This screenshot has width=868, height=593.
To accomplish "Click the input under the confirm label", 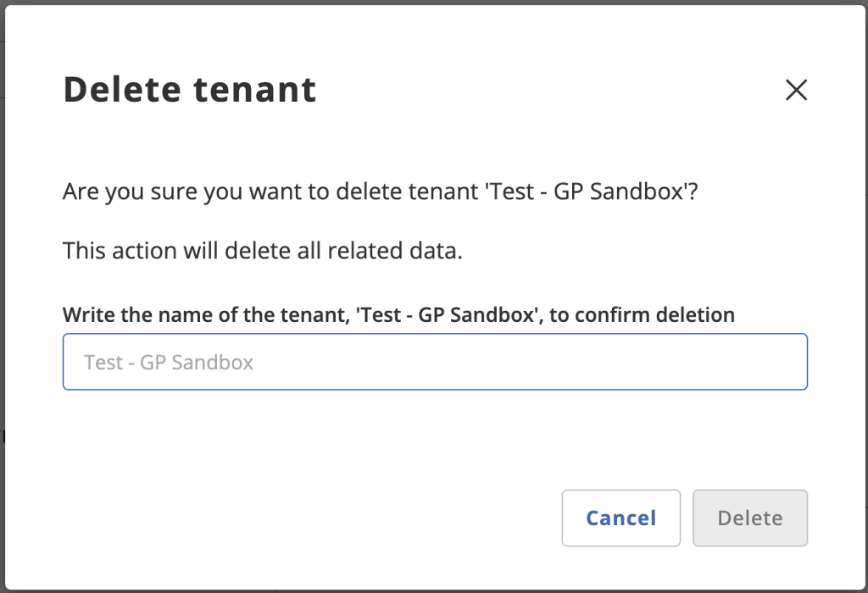I will [435, 362].
